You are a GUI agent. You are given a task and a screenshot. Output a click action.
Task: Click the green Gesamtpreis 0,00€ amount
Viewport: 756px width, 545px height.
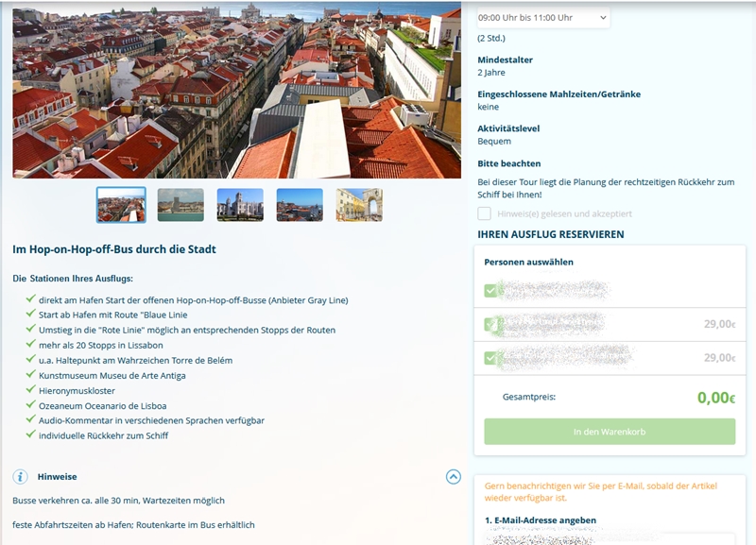(715, 398)
